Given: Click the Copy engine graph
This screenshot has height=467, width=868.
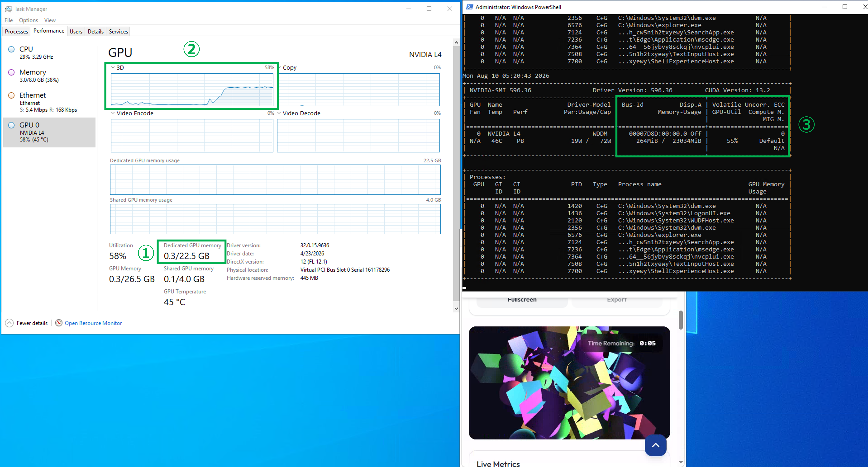Looking at the screenshot, I should tap(358, 90).
